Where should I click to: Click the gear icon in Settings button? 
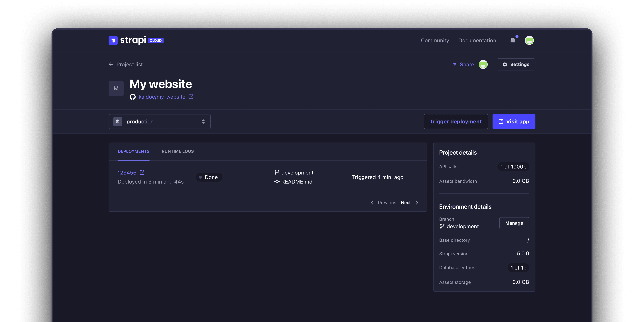pyautogui.click(x=505, y=65)
